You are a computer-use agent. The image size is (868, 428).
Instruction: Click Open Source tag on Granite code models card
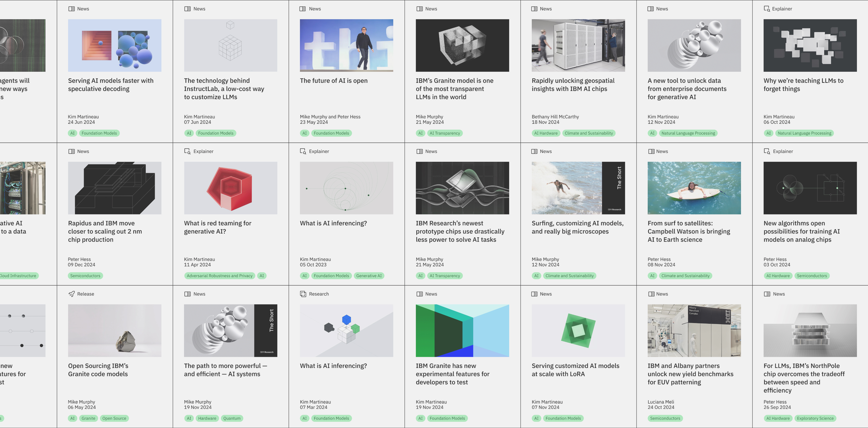click(x=114, y=418)
